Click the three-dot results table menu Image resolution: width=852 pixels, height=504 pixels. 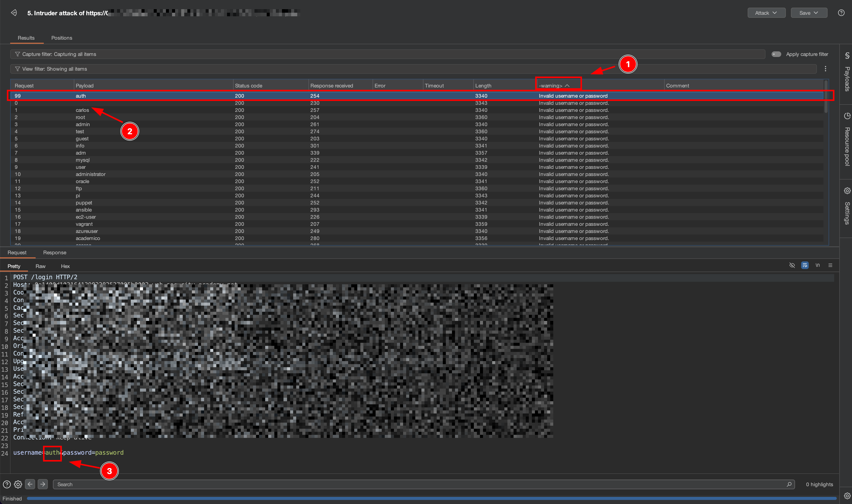825,69
